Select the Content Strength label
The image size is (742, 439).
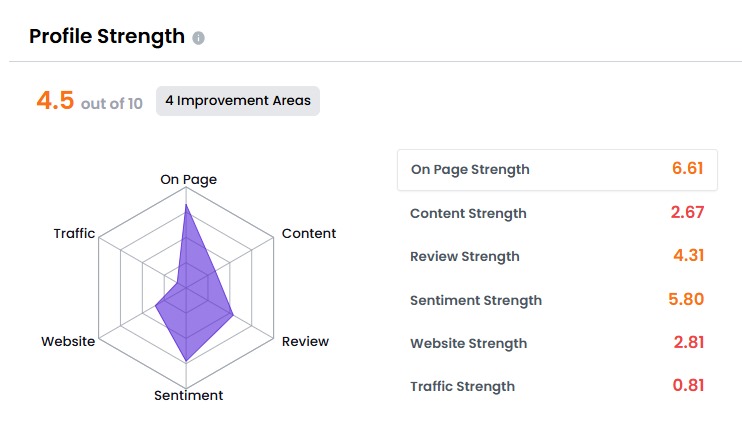(x=468, y=213)
